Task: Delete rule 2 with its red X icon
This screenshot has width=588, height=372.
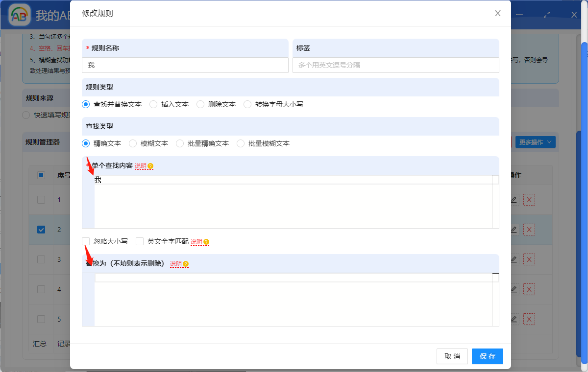Action: pyautogui.click(x=529, y=229)
